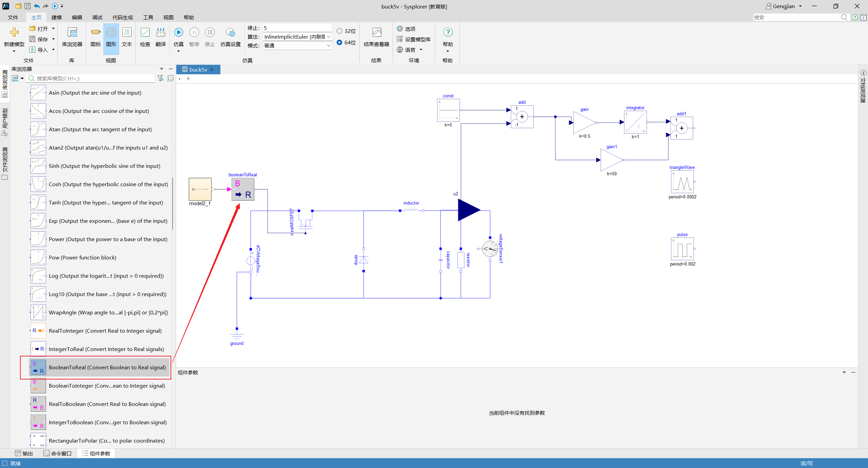Minimize the library browser panel
The height and width of the screenshot is (468, 868).
[171, 69]
